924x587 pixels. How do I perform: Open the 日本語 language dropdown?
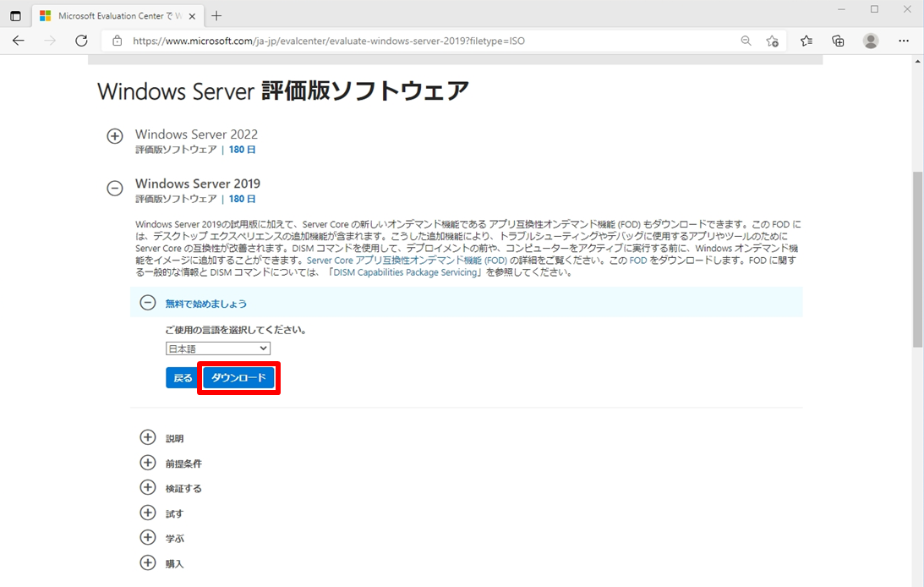point(218,348)
